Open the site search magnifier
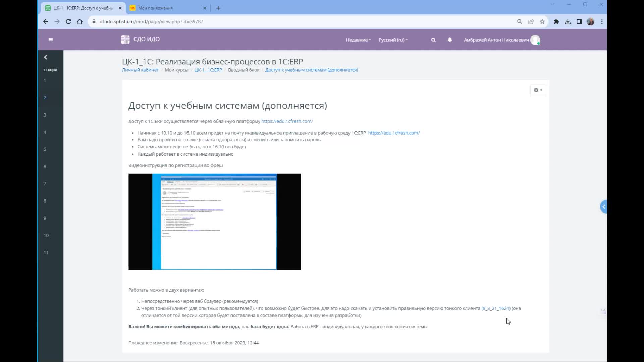This screenshot has height=362, width=644. 433,40
